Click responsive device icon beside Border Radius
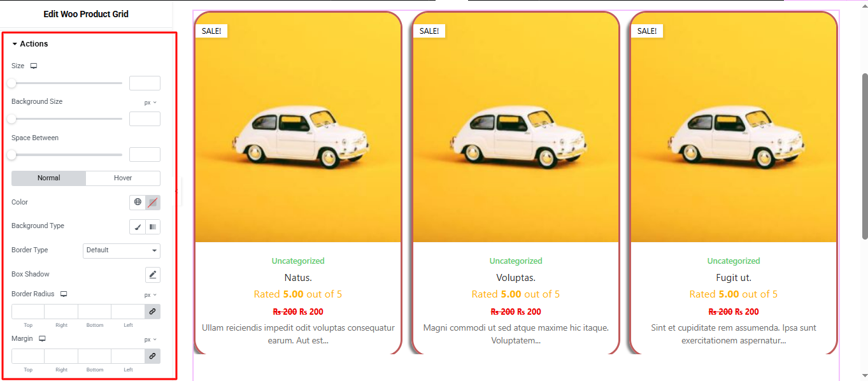The height and width of the screenshot is (381, 868). tap(64, 294)
